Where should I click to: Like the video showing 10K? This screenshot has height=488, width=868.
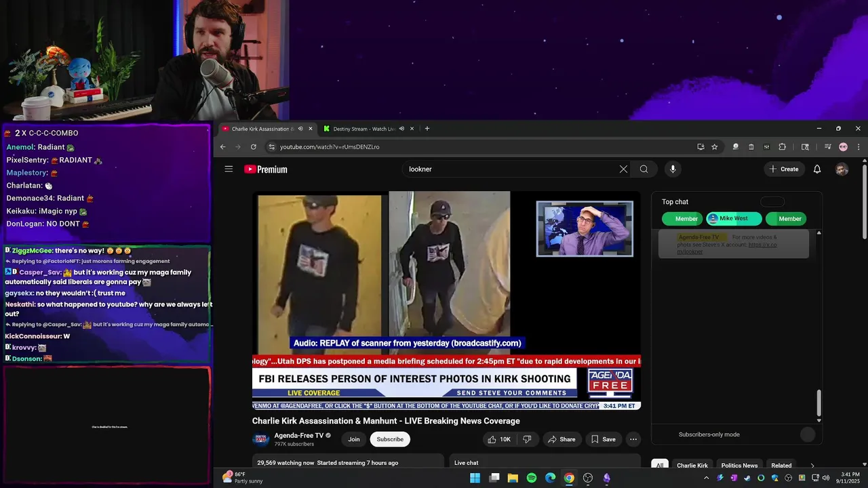pos(499,439)
